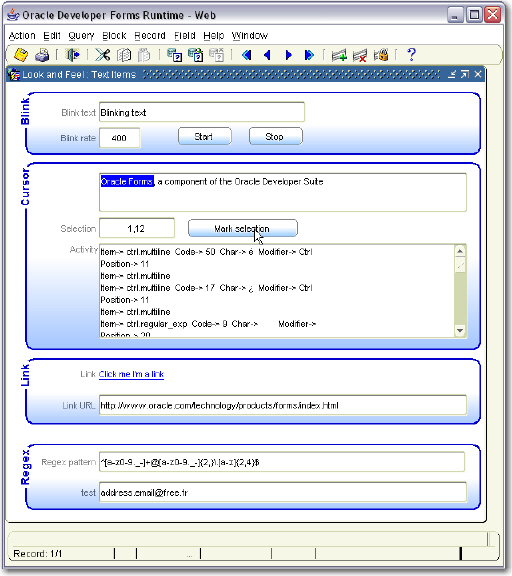Click the Look and Feel inner window icon
The width and height of the screenshot is (512, 576).
point(14,75)
